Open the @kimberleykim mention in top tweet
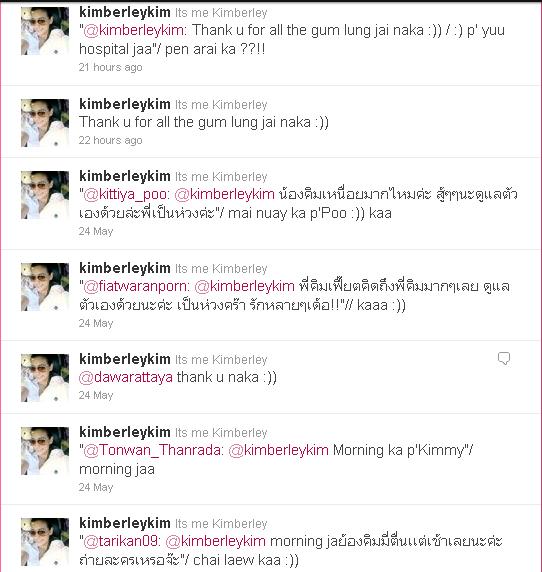Screen dimensions: 542x572 [x=135, y=30]
